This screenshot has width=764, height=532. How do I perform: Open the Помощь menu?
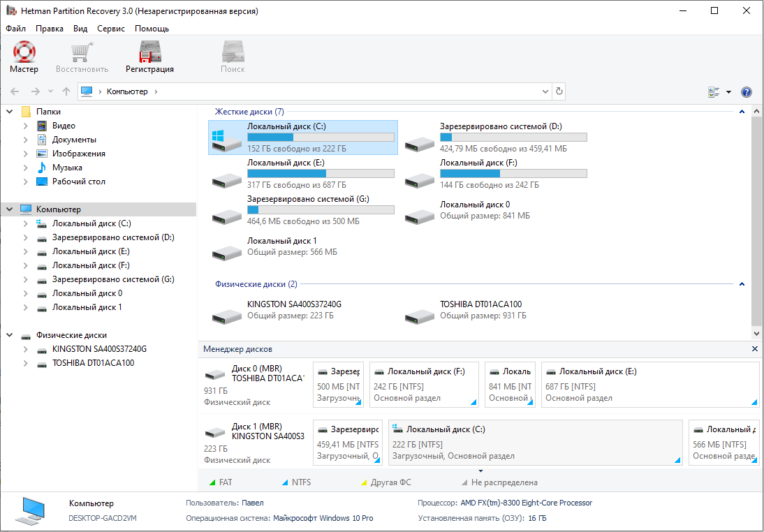tap(152, 29)
